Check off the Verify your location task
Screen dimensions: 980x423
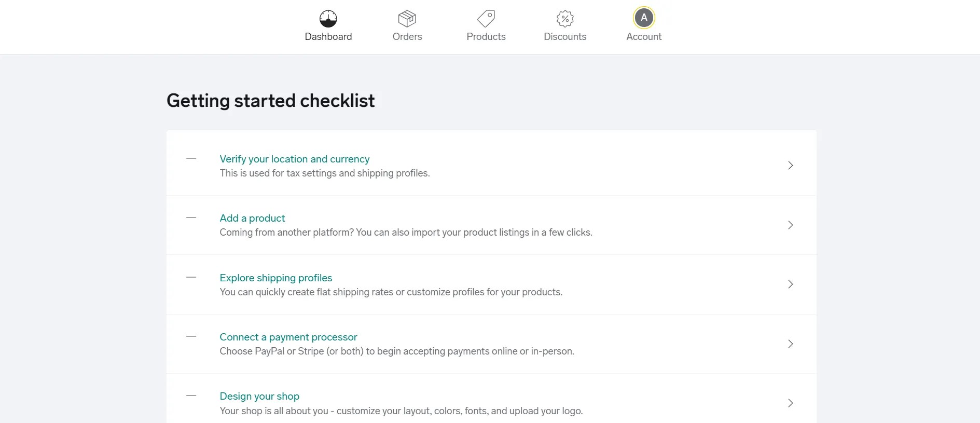coord(191,158)
